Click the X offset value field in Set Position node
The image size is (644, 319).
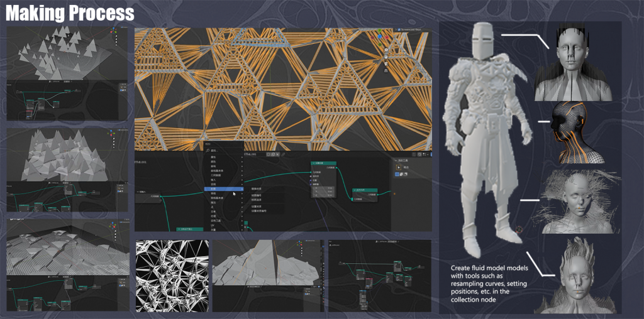click(x=323, y=188)
